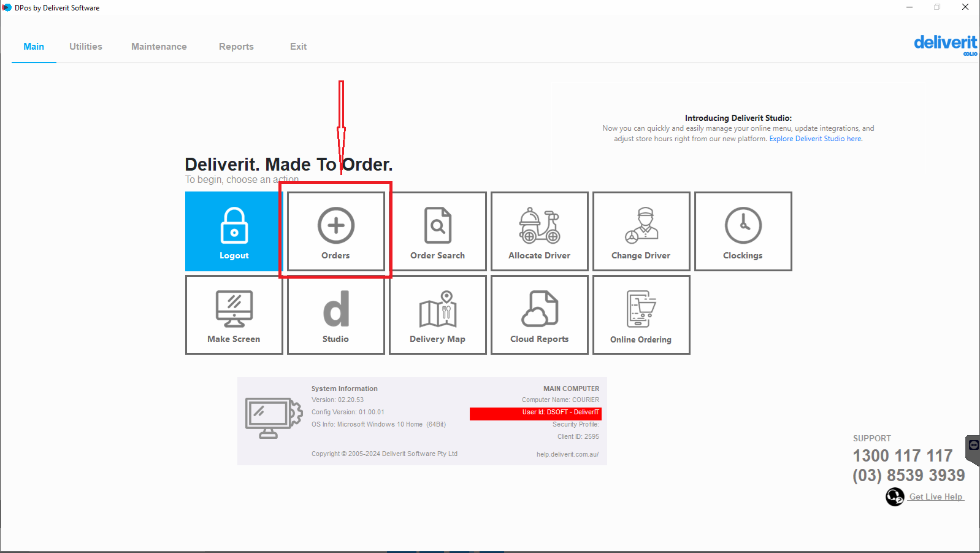Select the Exit menu item
Screen dimensions: 980x553
pos(298,47)
